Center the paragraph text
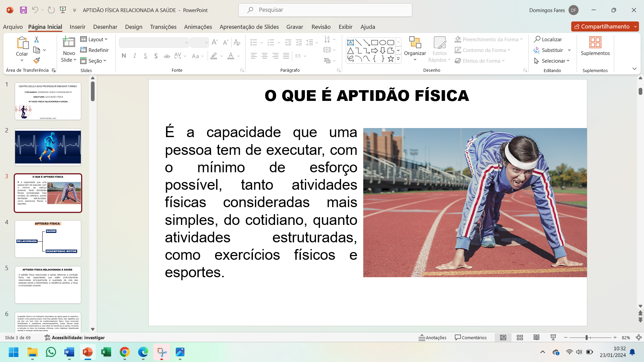This screenshot has width=644, height=362. click(265, 56)
